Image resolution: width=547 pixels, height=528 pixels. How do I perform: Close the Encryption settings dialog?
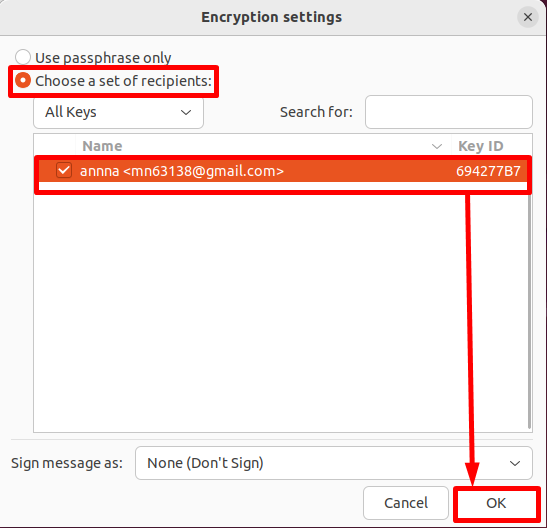527,17
